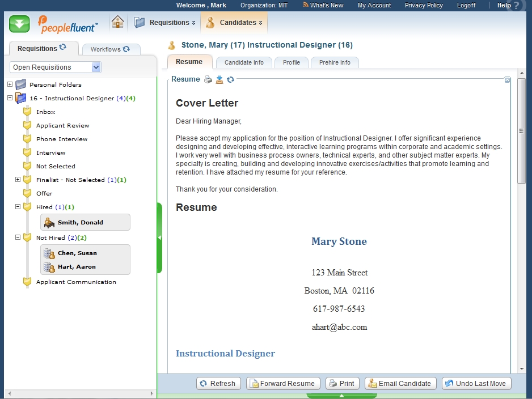Switch to the Candidate Info tab
Image resolution: width=532 pixels, height=399 pixels.
[x=244, y=62]
